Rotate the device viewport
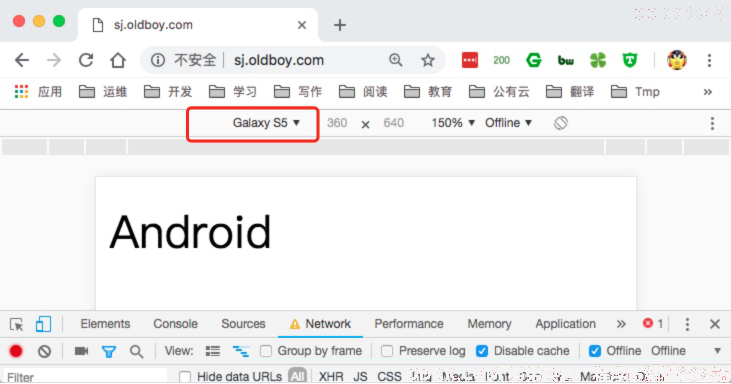 pos(561,123)
